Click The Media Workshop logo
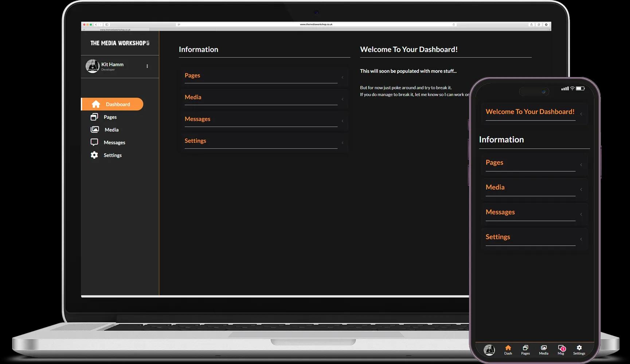 [x=120, y=43]
